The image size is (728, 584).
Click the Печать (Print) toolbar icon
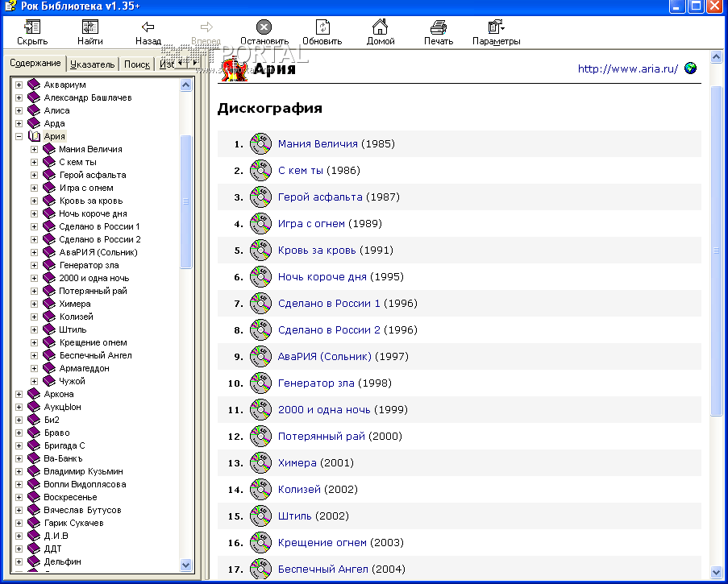coord(439,27)
